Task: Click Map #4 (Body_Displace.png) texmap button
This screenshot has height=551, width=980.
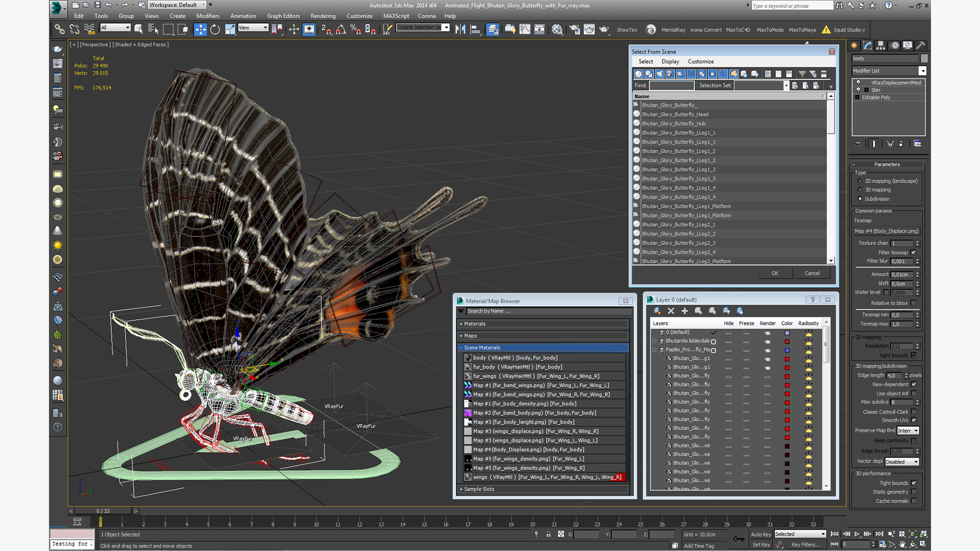Action: point(887,231)
